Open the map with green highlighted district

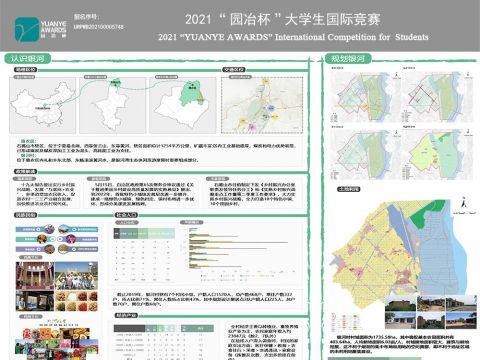click(183, 106)
